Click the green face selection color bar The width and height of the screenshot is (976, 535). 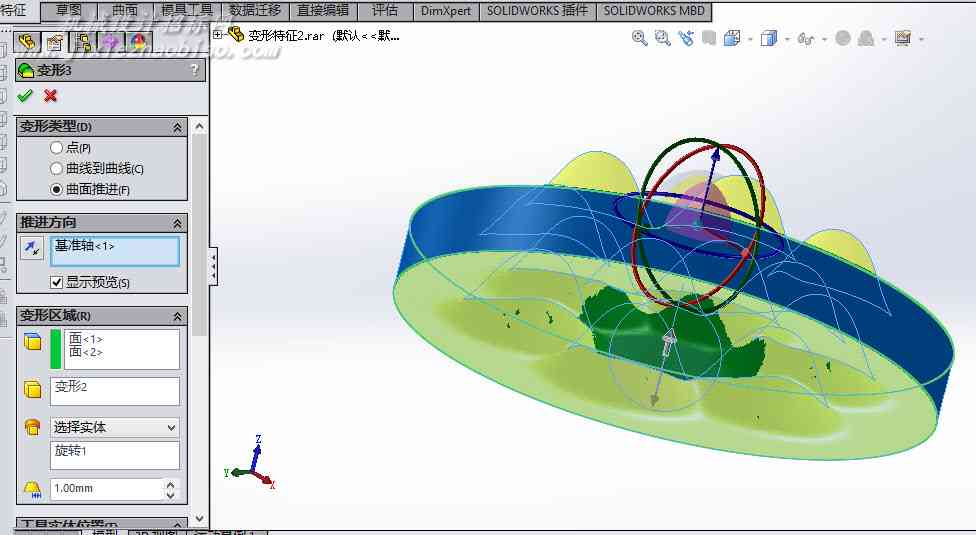[55, 349]
